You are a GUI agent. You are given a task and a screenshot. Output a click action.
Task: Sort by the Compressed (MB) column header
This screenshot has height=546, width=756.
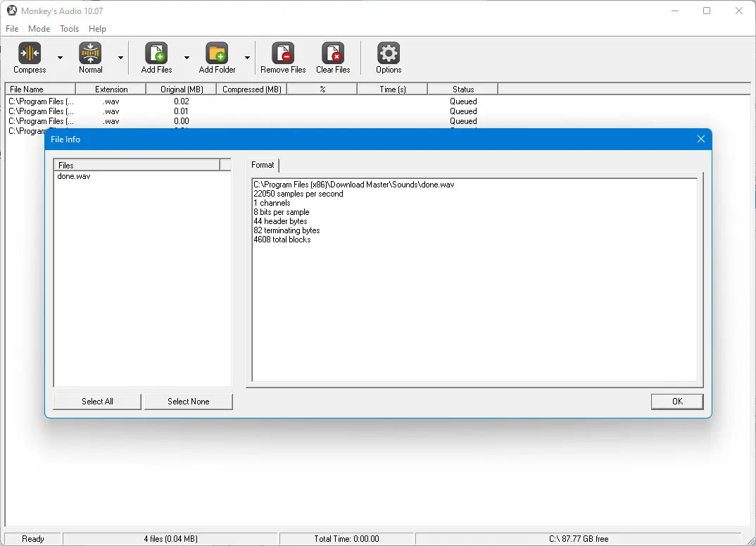coord(252,89)
